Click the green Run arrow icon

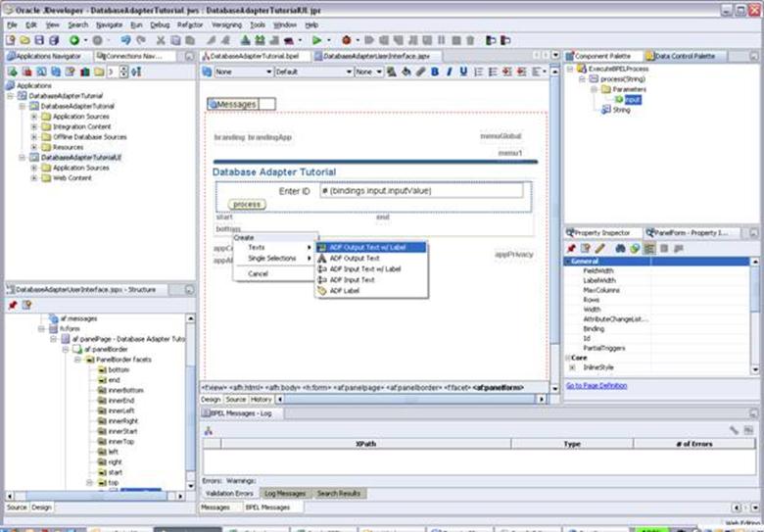316,40
